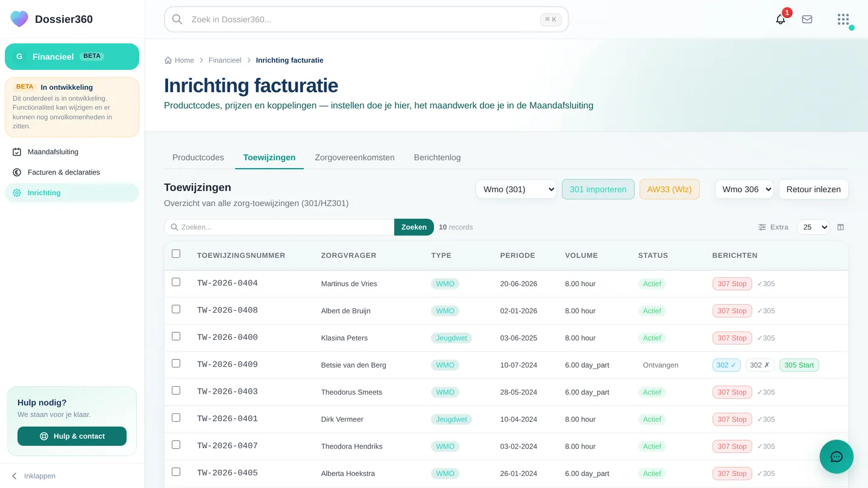Tick checkbox for TW-2026-0409
This screenshot has width=868, height=488.
pos(176,363)
